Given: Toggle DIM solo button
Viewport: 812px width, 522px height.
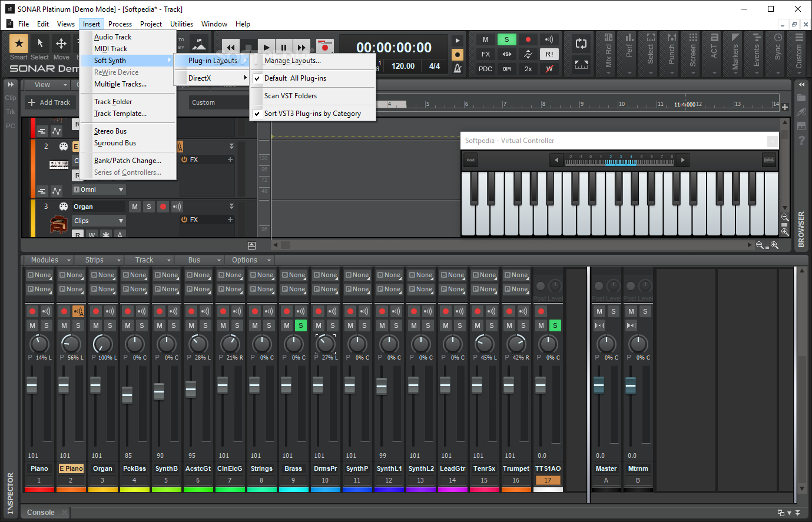Looking at the screenshot, I should click(x=507, y=69).
